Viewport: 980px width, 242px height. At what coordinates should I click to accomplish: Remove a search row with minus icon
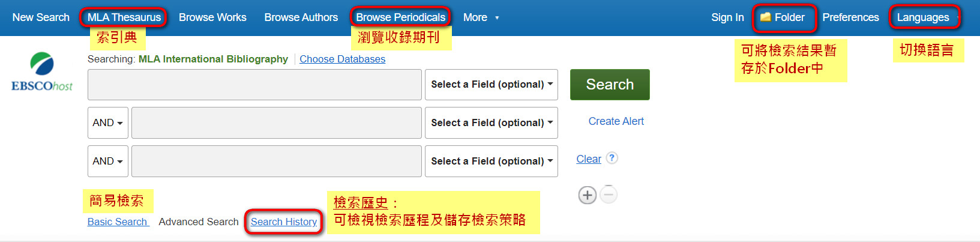(609, 195)
